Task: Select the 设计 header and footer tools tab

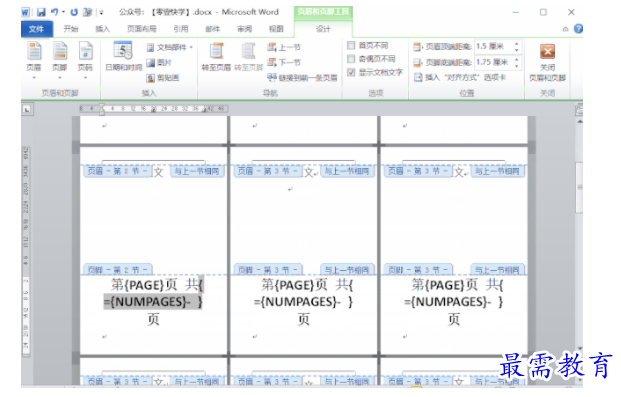Action: (323, 29)
